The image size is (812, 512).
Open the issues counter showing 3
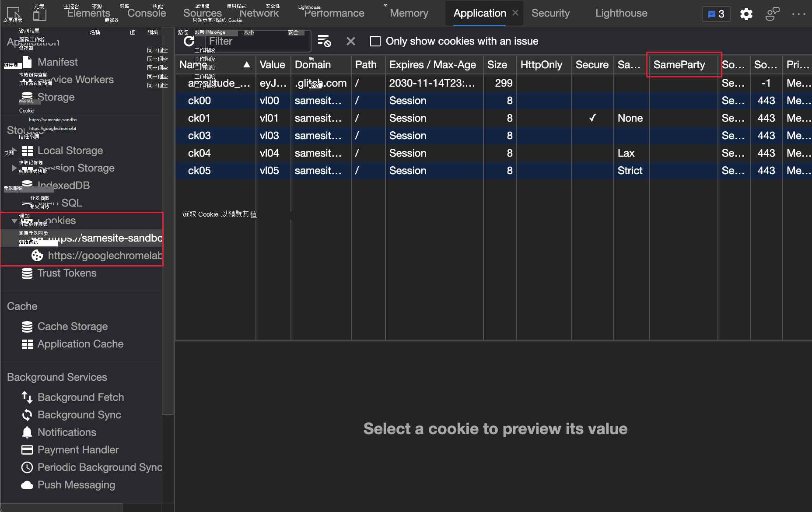click(x=716, y=14)
